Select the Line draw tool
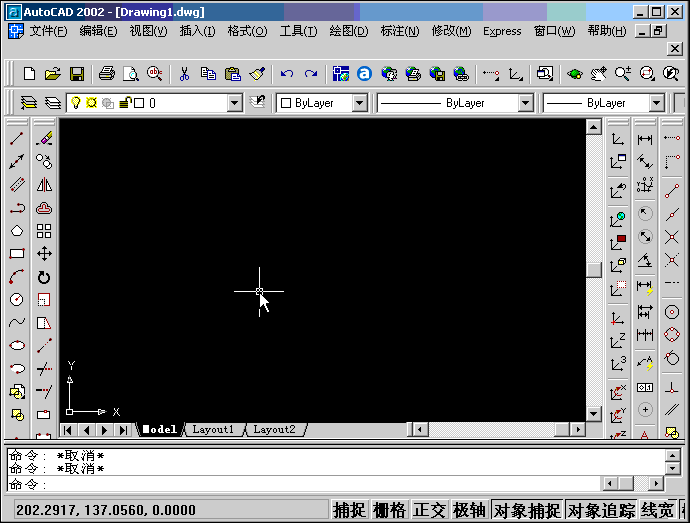Image resolution: width=690 pixels, height=523 pixels. click(x=17, y=138)
